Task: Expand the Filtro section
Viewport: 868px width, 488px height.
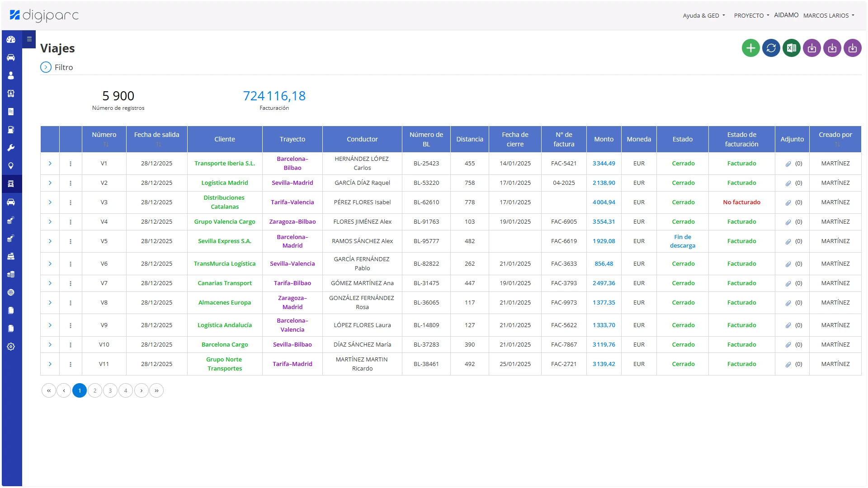Action: [x=46, y=67]
